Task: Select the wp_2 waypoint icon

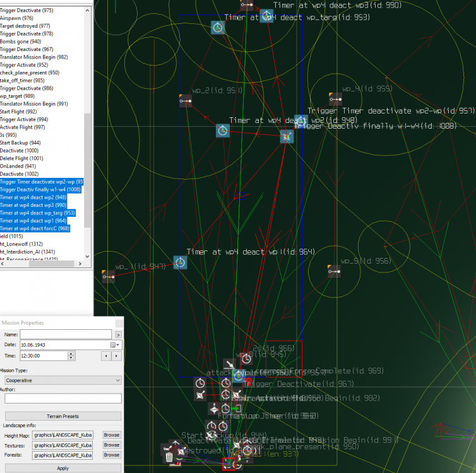Action: pos(185,100)
